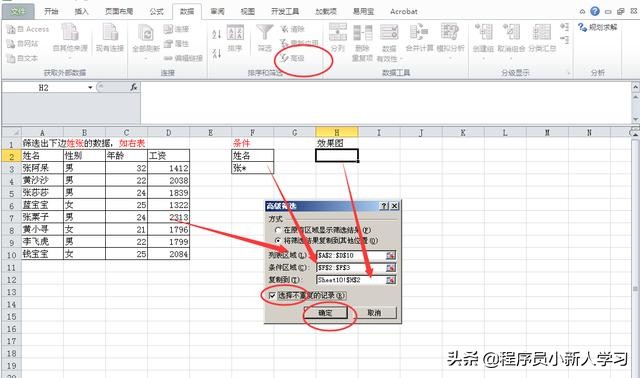Open the Name Box dropdown arrow
The height and width of the screenshot is (378, 640).
click(x=90, y=87)
